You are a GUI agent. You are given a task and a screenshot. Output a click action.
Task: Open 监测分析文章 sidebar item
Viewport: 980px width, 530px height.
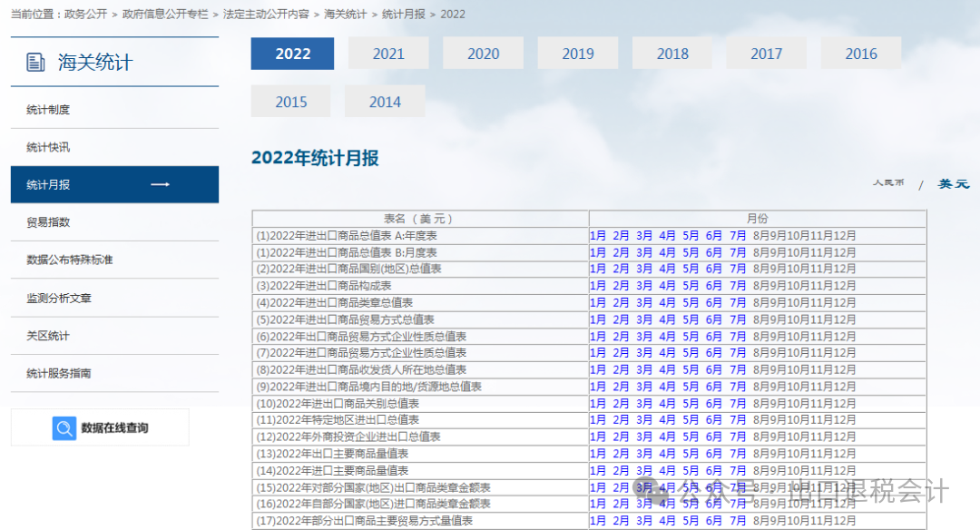[59, 298]
